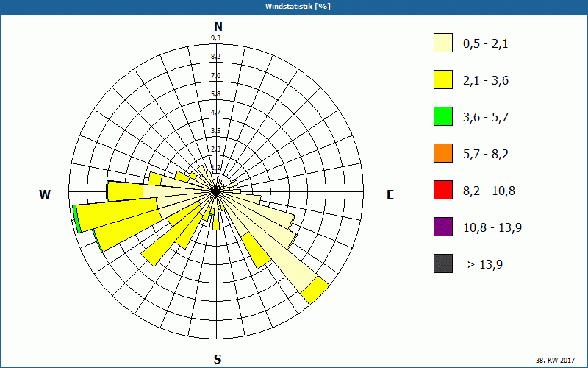Click the '38. KW 2017' week label

[x=555, y=360]
